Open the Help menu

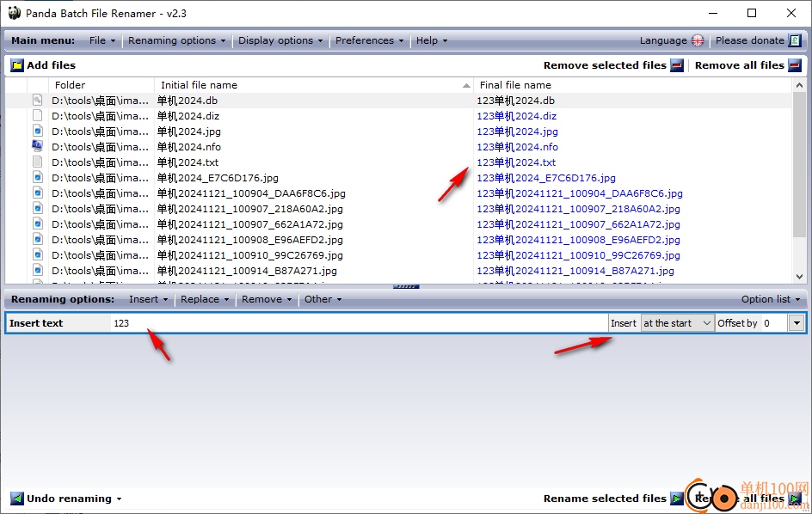tap(432, 40)
